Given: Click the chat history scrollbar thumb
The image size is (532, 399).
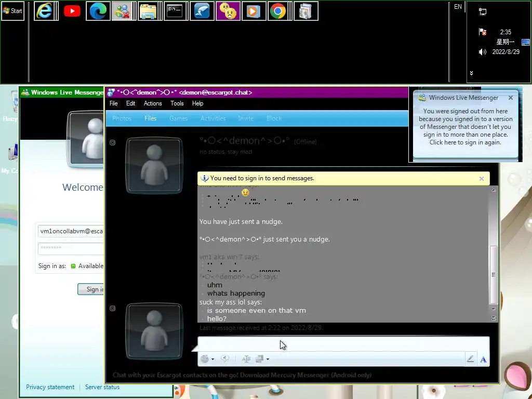Looking at the screenshot, I should (x=494, y=275).
